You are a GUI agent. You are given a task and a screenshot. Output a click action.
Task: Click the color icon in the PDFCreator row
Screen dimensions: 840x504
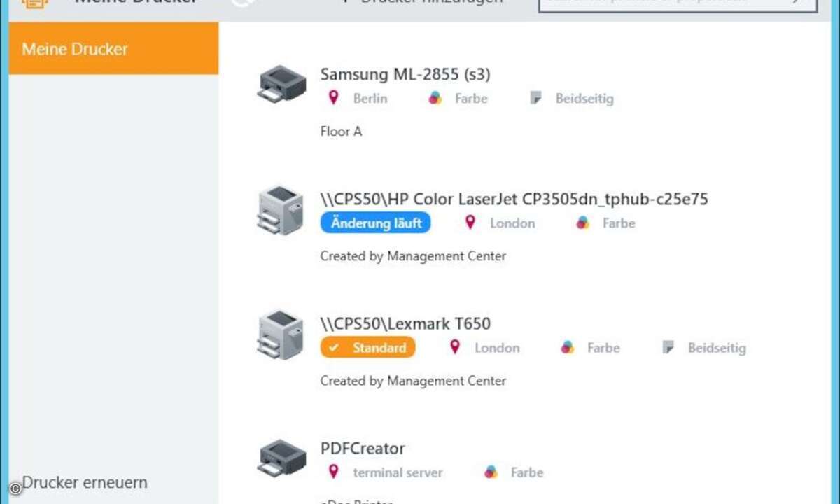(491, 472)
